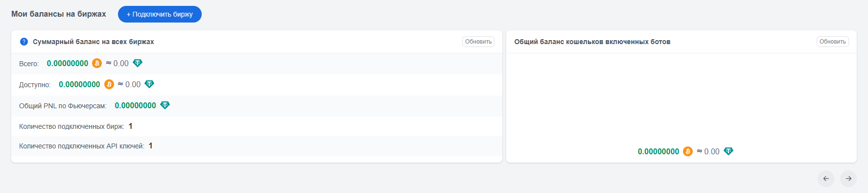The height and width of the screenshot is (193, 868).
Task: Click the Bitcoin icon in Всего row
Action: coord(97,63)
